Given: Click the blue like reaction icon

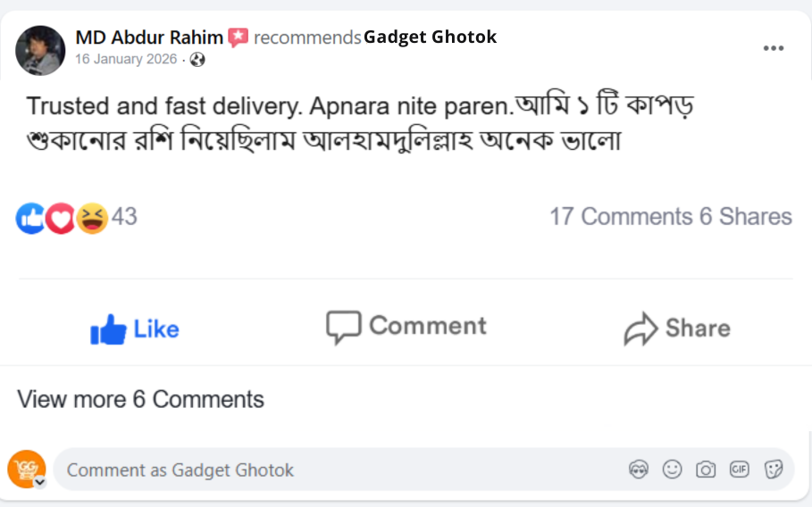Looking at the screenshot, I should tap(30, 217).
